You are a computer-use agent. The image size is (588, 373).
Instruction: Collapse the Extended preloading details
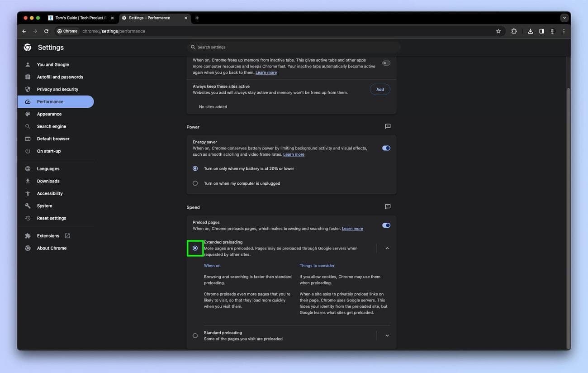click(x=387, y=248)
